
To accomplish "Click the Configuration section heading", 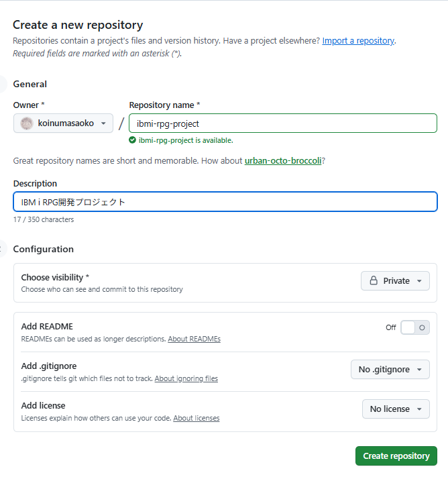I will coord(43,249).
